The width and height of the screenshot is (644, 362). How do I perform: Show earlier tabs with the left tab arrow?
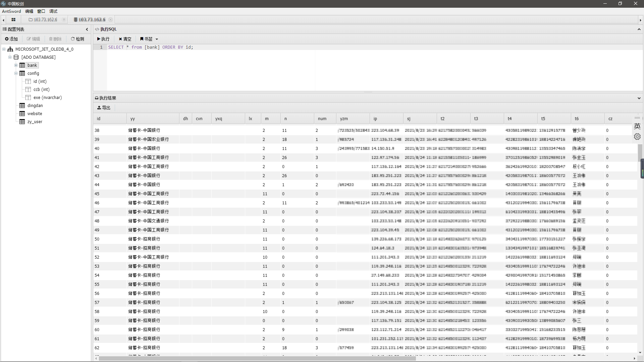(3, 20)
